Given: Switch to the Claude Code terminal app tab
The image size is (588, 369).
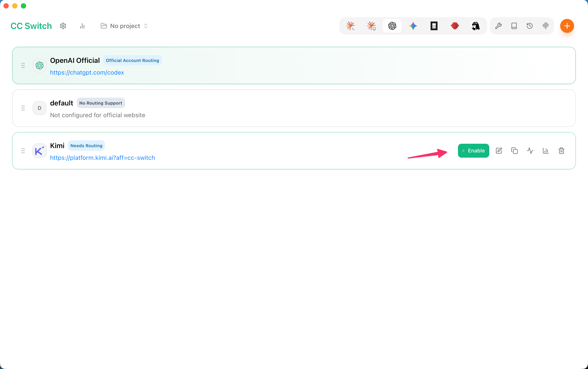Looking at the screenshot, I should point(351,26).
